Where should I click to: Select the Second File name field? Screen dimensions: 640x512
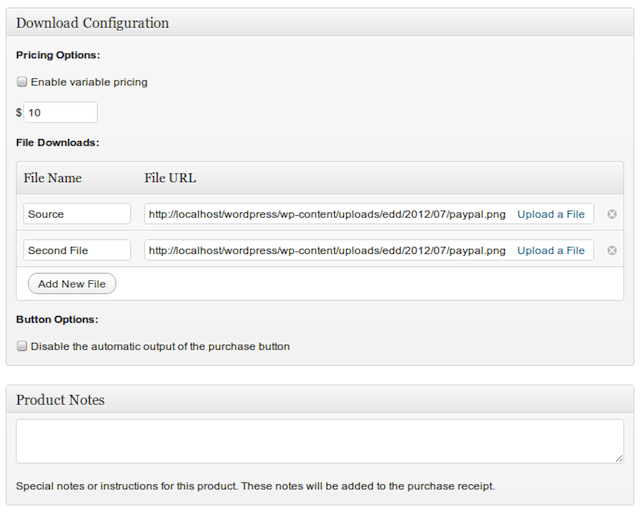77,250
